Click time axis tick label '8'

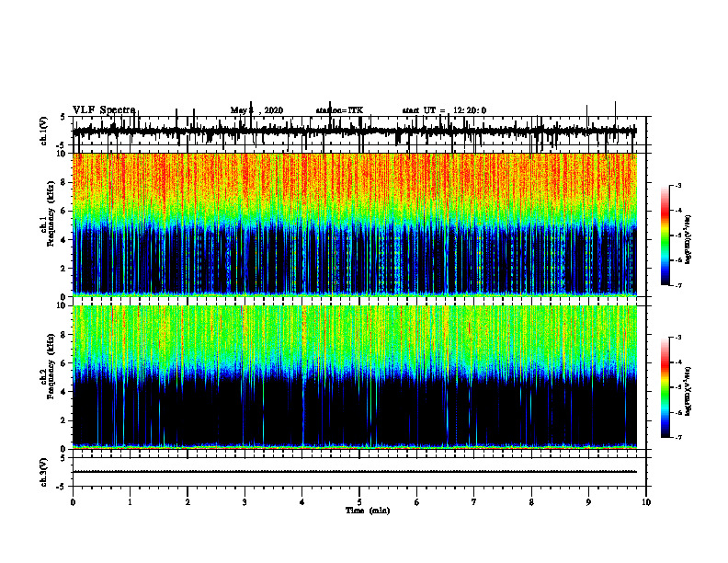click(531, 502)
